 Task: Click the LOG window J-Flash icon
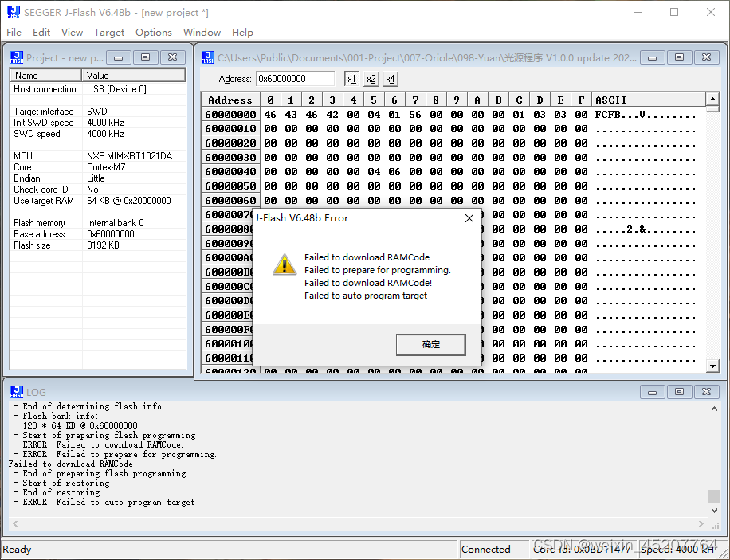tap(17, 392)
